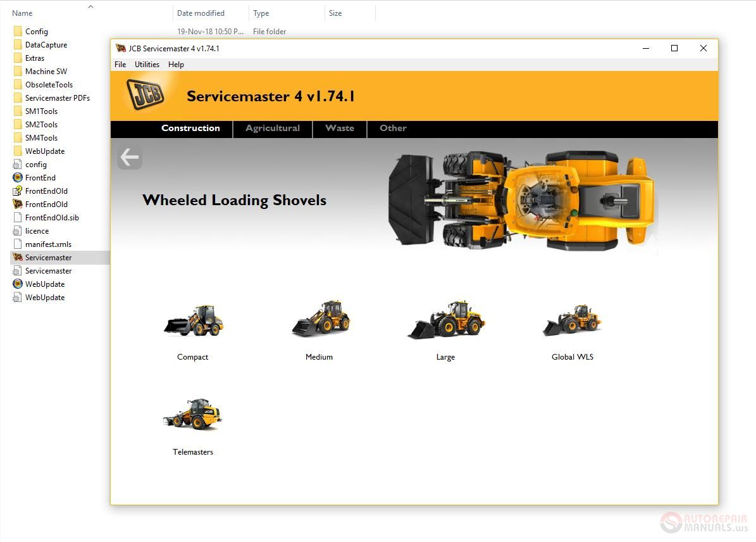Switch to the Waste tab
The image size is (756, 542).
point(340,129)
